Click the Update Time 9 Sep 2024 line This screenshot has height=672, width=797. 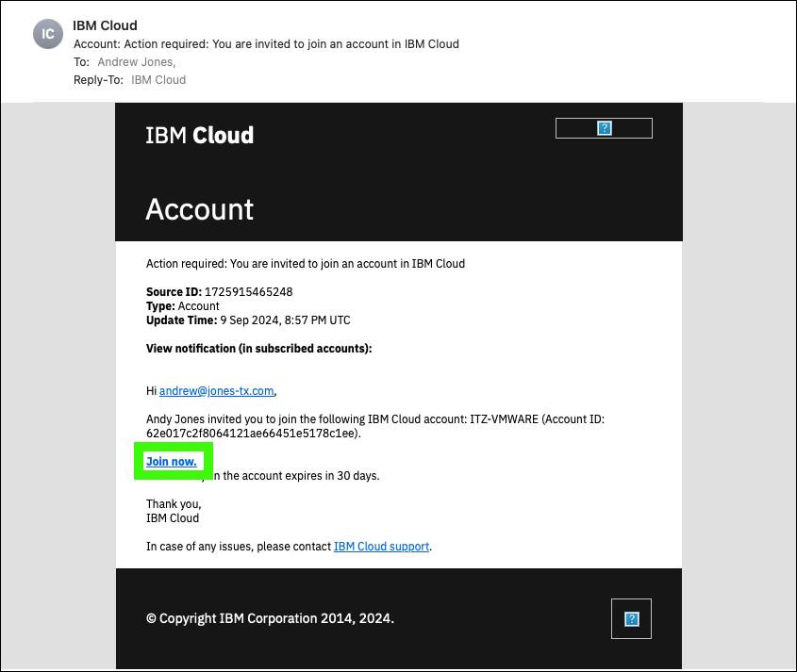248,320
